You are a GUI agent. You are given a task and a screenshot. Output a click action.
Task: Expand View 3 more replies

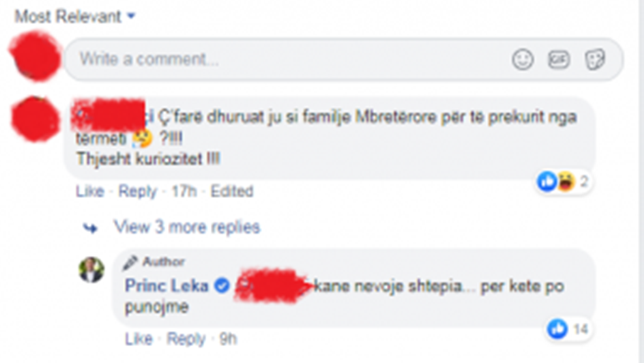click(187, 227)
